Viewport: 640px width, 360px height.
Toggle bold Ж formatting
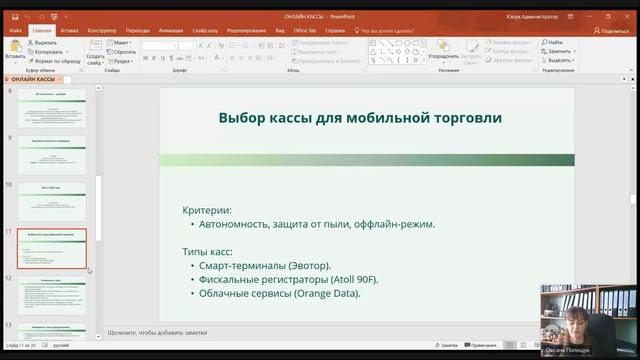145,58
